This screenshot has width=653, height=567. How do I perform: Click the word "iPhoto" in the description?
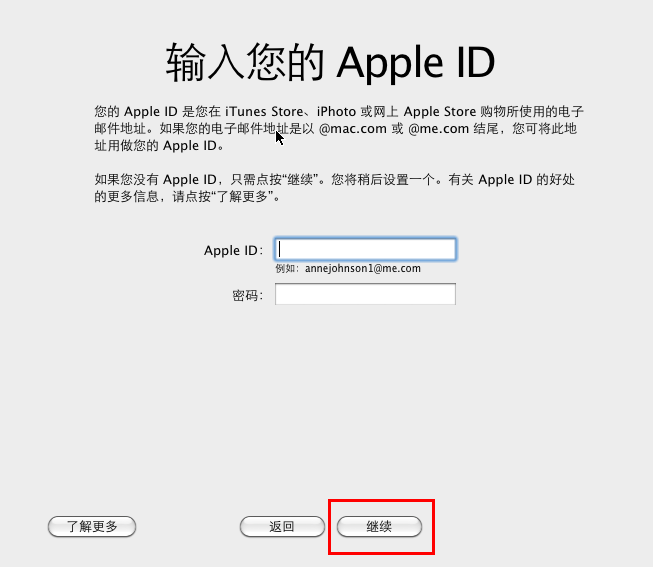pos(336,112)
